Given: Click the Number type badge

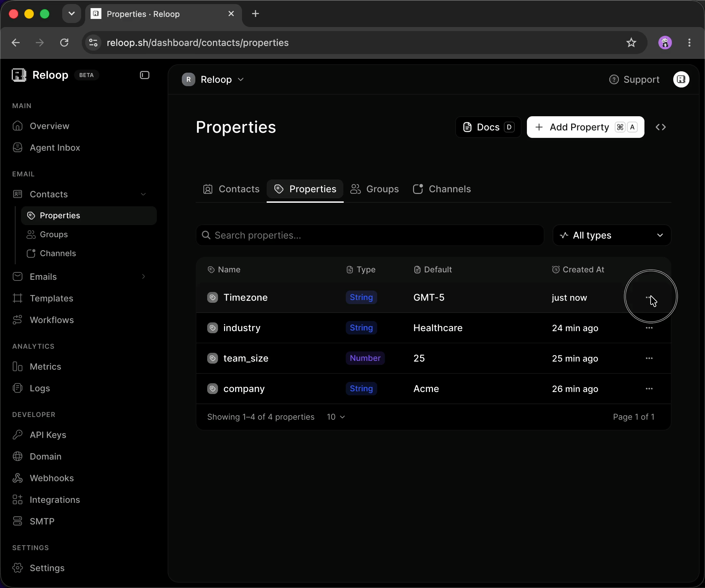Looking at the screenshot, I should click(x=365, y=358).
